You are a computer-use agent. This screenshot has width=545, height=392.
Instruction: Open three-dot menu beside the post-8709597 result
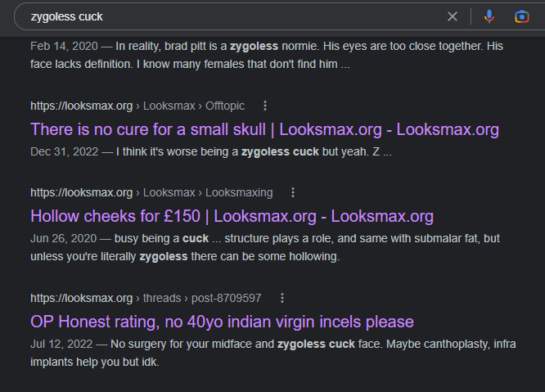[282, 298]
